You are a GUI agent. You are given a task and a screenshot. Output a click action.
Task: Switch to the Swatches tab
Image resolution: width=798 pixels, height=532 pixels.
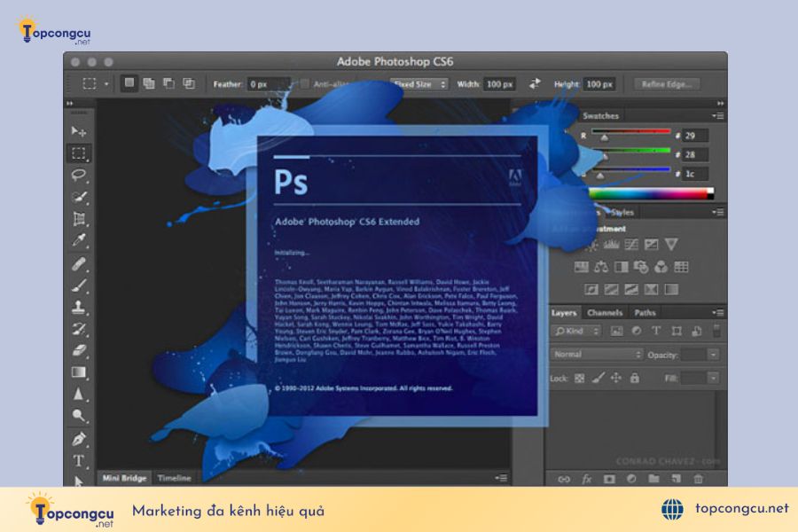click(600, 116)
